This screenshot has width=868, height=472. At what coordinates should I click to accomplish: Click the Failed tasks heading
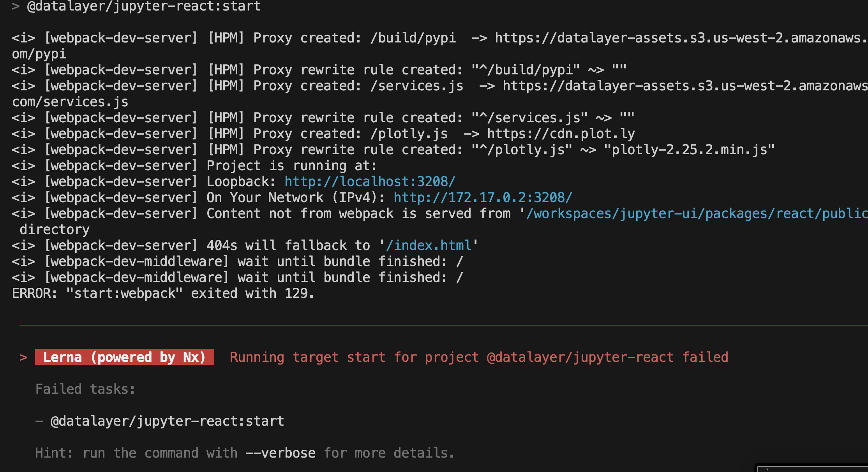pyautogui.click(x=85, y=389)
